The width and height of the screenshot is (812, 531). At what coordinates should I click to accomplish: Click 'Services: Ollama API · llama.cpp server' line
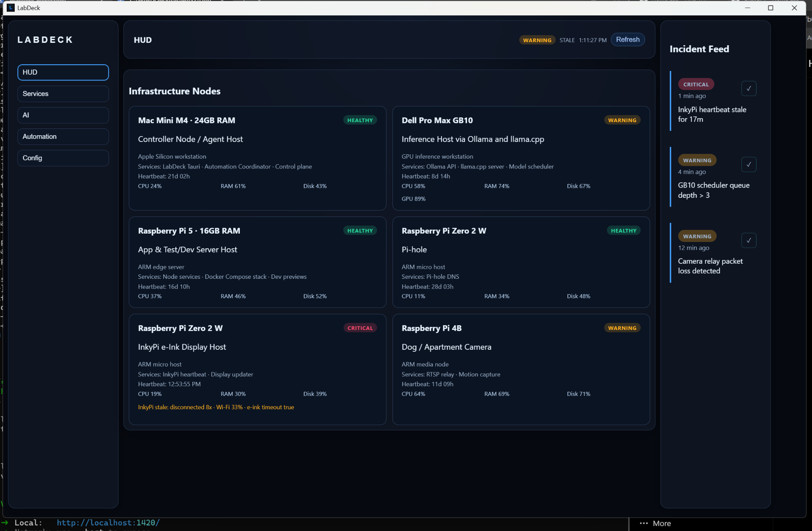pyautogui.click(x=478, y=166)
